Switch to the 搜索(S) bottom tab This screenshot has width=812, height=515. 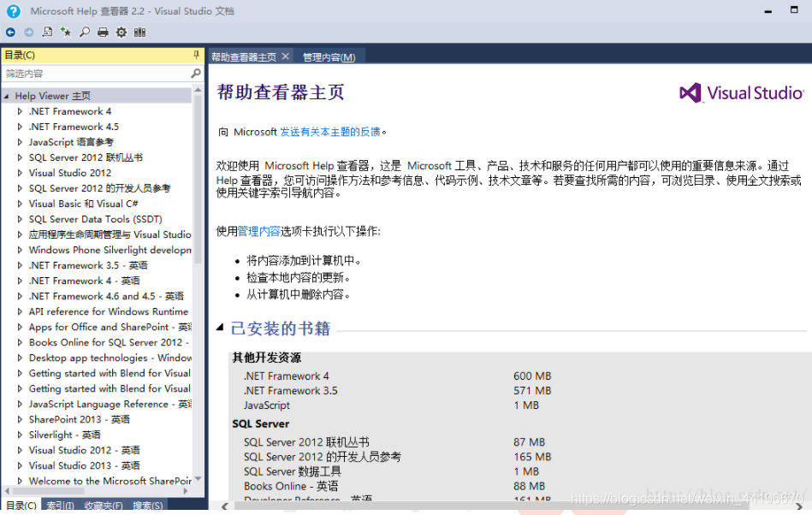147,506
